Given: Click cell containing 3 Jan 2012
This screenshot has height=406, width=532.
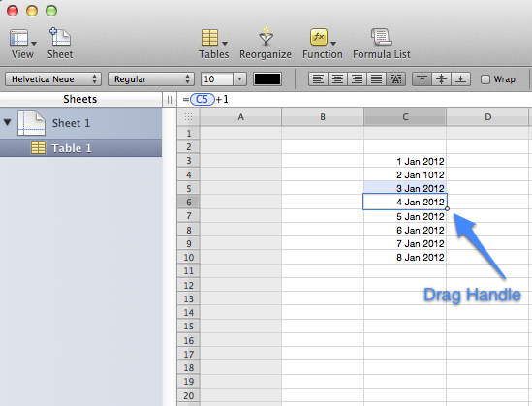Looking at the screenshot, I should click(x=405, y=188).
